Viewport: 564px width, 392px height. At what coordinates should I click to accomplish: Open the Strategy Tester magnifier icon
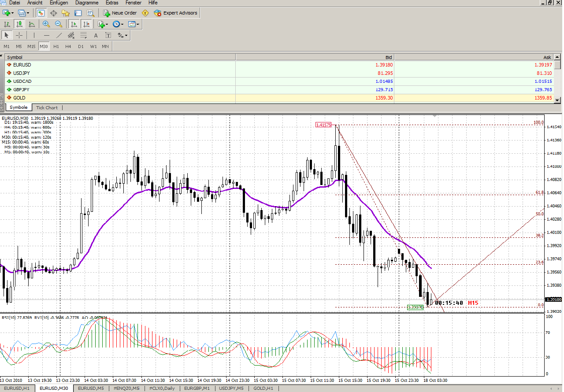click(90, 13)
